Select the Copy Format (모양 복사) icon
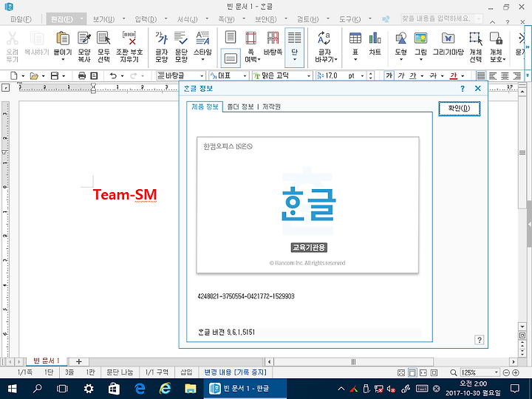 (x=84, y=38)
